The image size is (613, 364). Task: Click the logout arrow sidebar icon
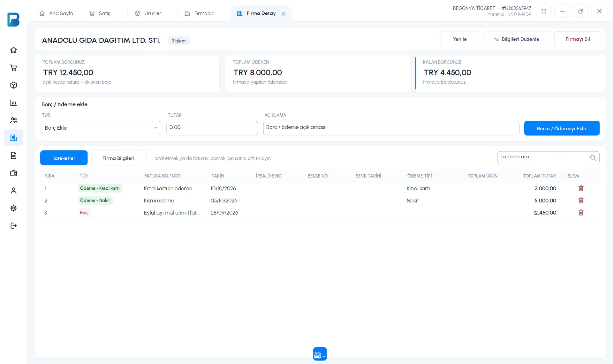[13, 226]
